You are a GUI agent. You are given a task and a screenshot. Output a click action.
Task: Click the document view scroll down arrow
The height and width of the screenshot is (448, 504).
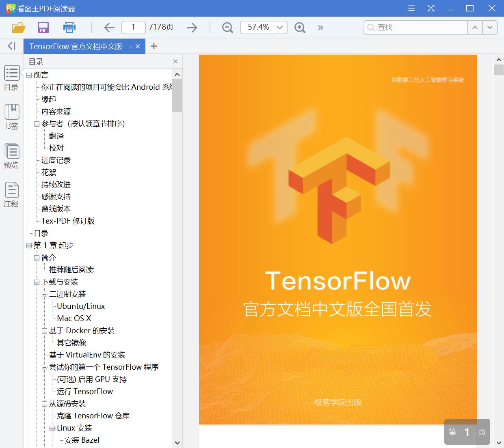(x=499, y=442)
